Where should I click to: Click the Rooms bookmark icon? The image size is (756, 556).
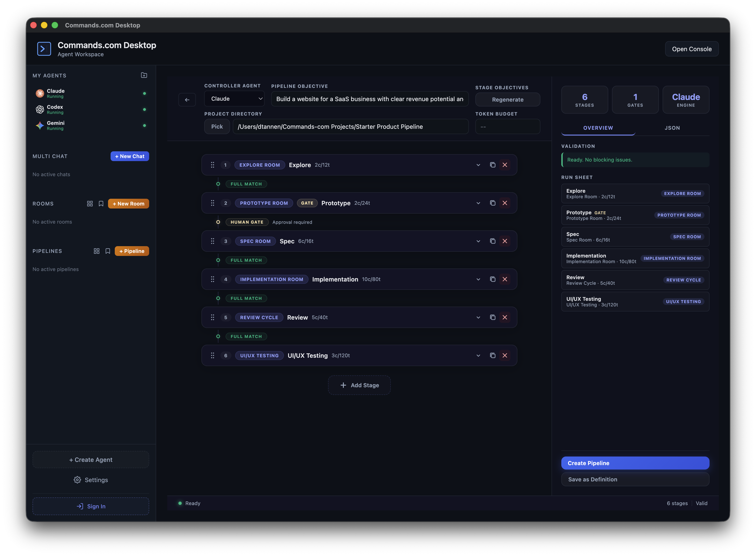pyautogui.click(x=101, y=204)
